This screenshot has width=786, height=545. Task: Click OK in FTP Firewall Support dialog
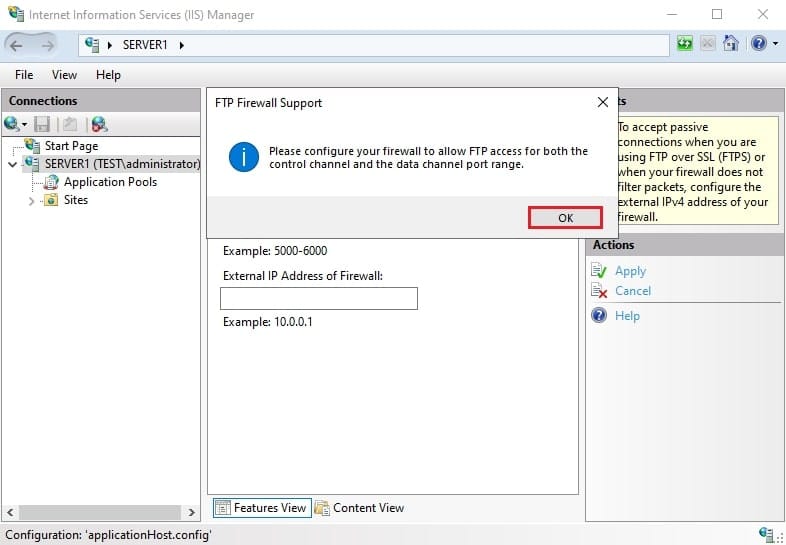[565, 218]
